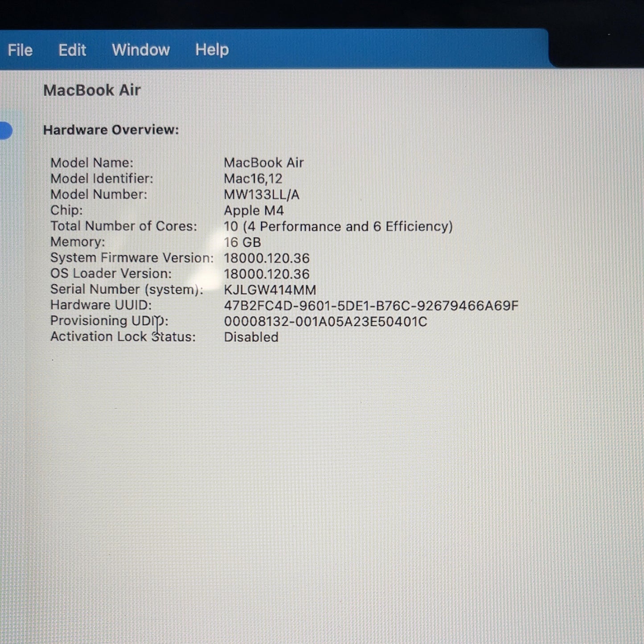Select the chip value 'Apple M4'
Viewport: 644px width, 644px height.
pos(254,210)
